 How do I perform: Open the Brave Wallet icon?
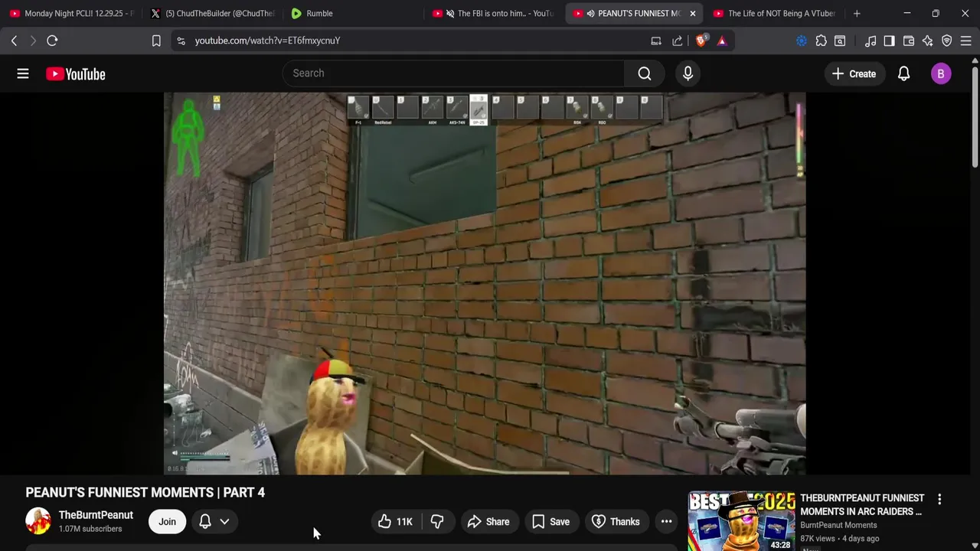909,41
